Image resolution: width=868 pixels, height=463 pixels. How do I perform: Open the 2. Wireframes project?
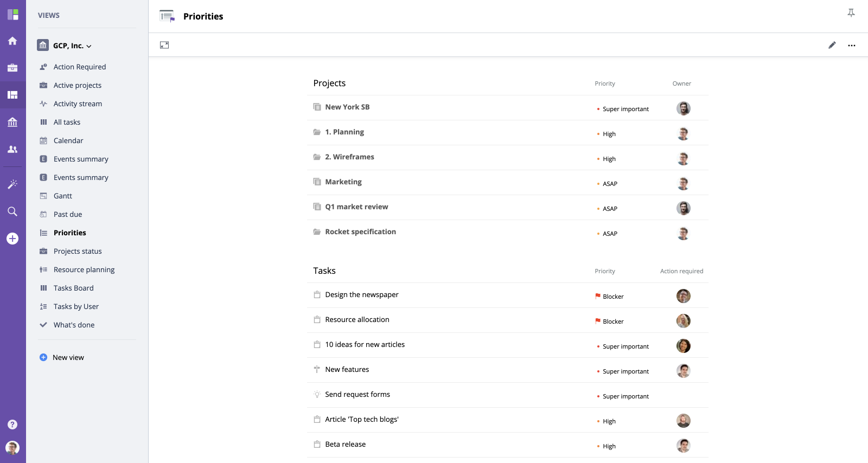coord(349,157)
